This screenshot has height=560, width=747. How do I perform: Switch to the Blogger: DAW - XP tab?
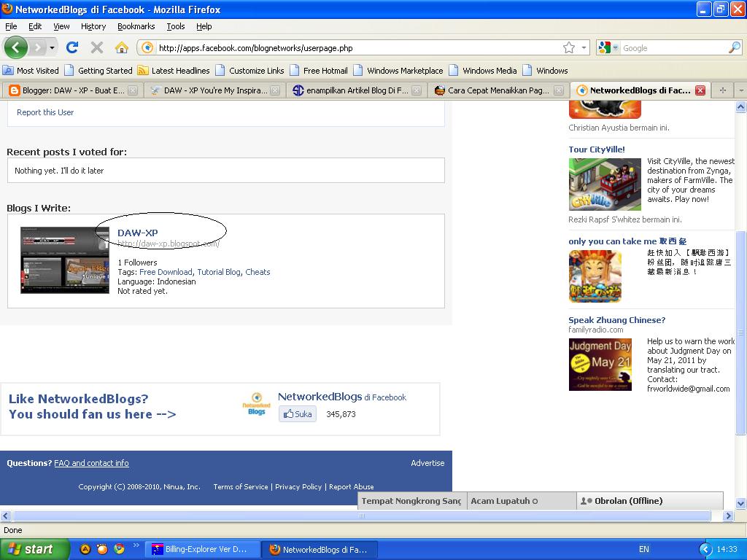coord(71,90)
